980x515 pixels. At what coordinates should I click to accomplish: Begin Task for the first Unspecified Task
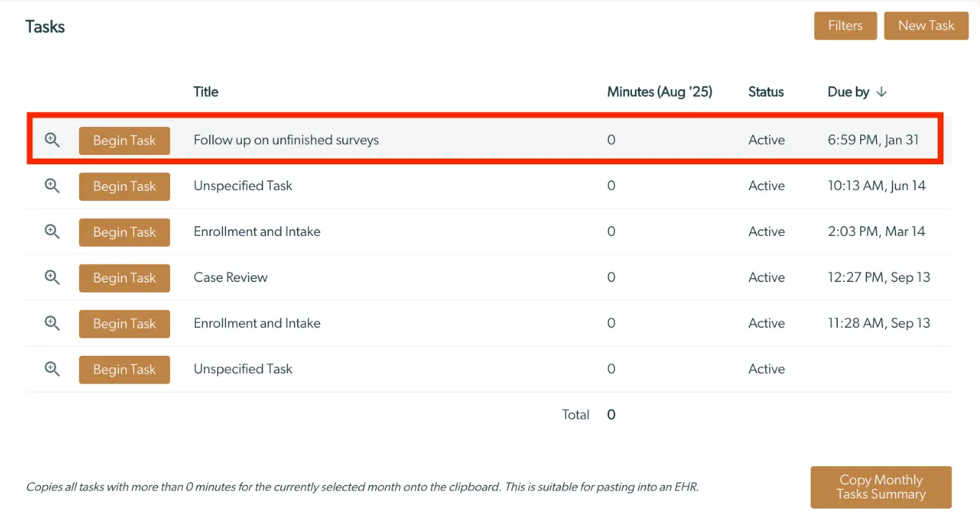pos(124,186)
